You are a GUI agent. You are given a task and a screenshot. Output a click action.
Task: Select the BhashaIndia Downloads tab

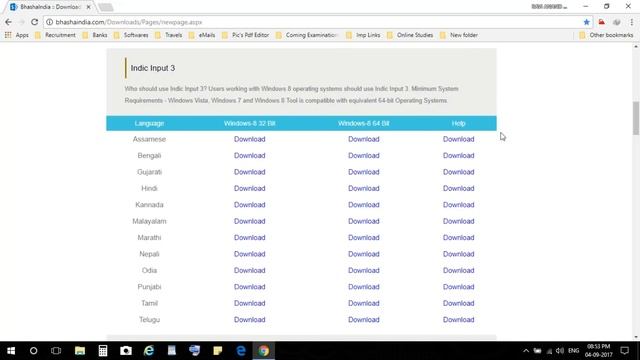[x=50, y=7]
